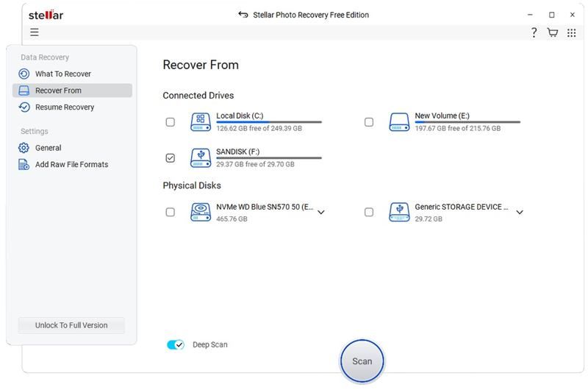
Task: Uncheck the SANDISK (F:) checkbox
Action: click(171, 157)
